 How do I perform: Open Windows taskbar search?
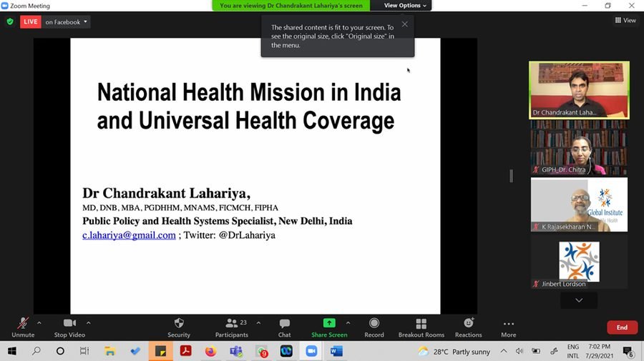click(36, 351)
